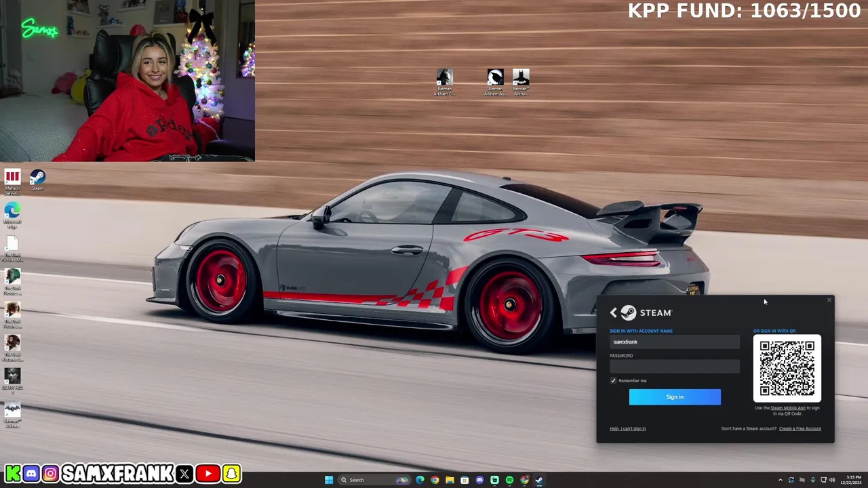Open Microsoft Store from the taskbar
Viewport: 868px width, 488px height.
(x=465, y=480)
